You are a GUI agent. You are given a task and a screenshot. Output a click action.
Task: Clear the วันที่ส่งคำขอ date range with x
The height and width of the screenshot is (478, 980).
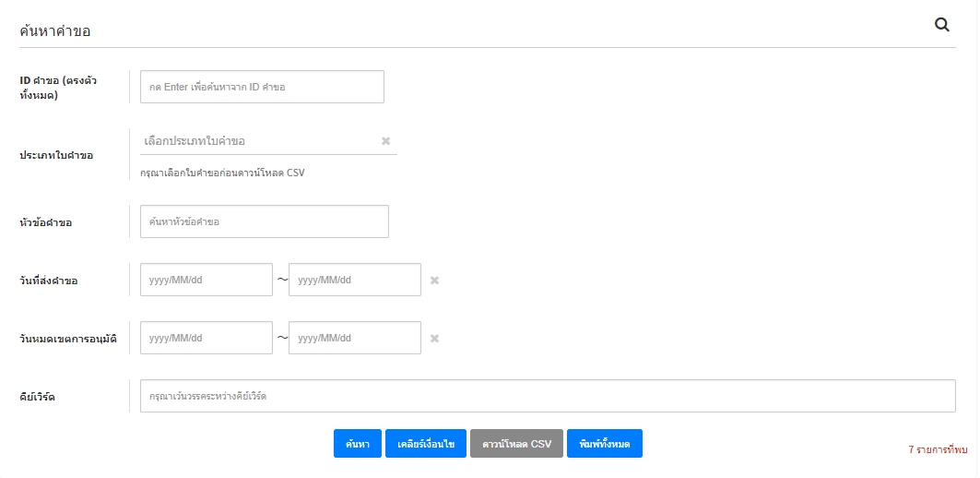434,281
